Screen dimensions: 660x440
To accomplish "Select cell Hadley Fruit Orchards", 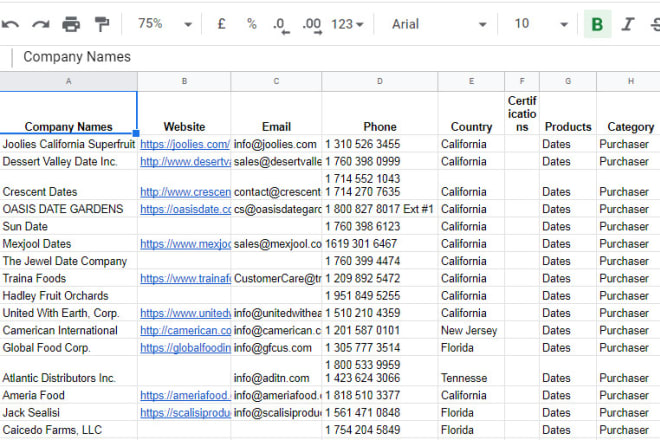I will click(x=68, y=295).
